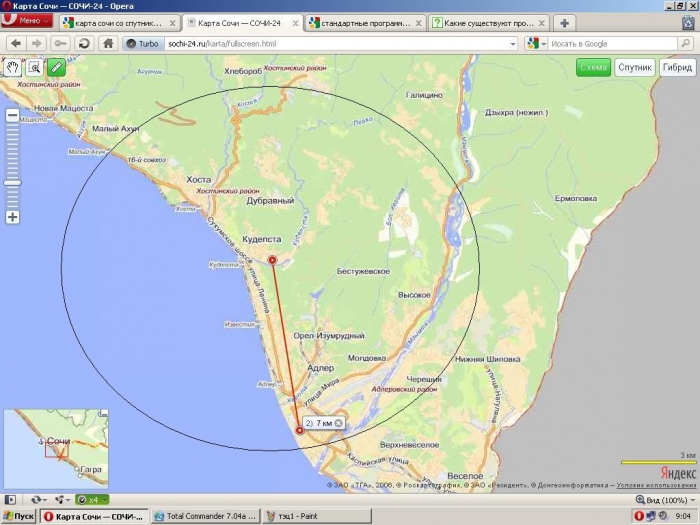Click the Windows Пуск start button
The height and width of the screenshot is (525, 700).
pyautogui.click(x=19, y=516)
